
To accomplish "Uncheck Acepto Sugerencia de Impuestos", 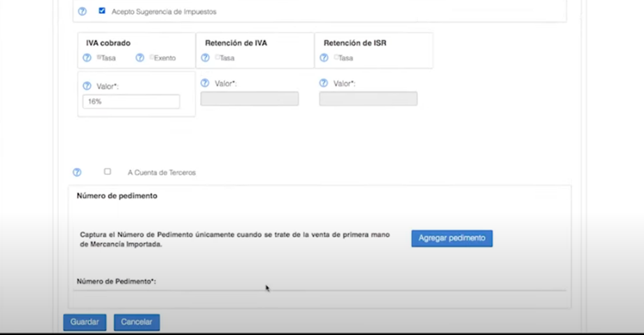I will point(102,11).
